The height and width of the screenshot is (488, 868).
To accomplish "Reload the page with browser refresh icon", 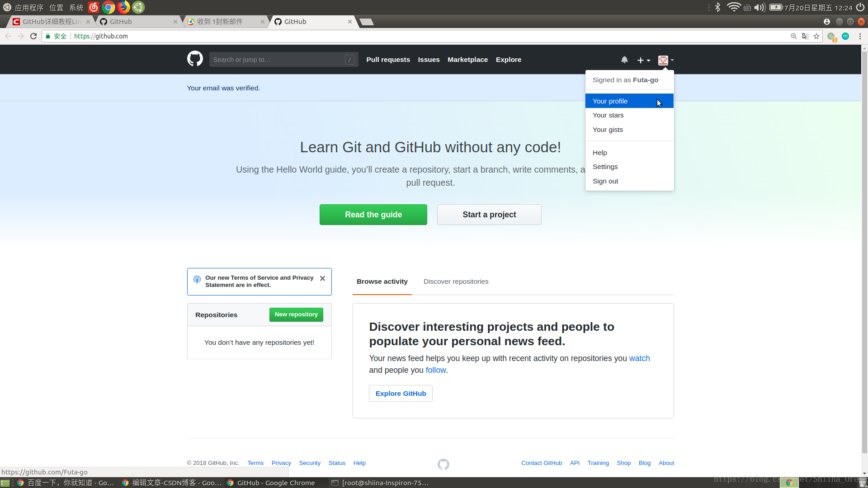I will (33, 36).
